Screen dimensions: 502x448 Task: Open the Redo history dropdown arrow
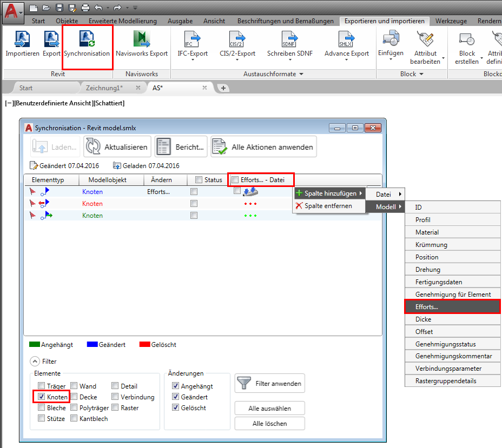127,8
